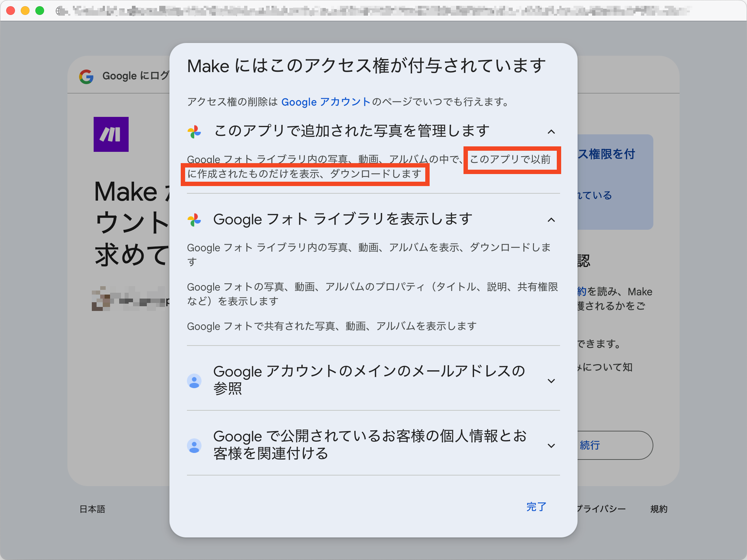
Task: Click the text Google フォトで共有された写真、動画、アルバムを表示します
Action: 332,326
